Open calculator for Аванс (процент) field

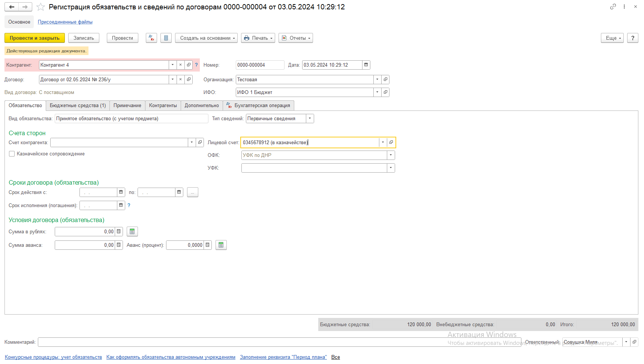tap(208, 245)
